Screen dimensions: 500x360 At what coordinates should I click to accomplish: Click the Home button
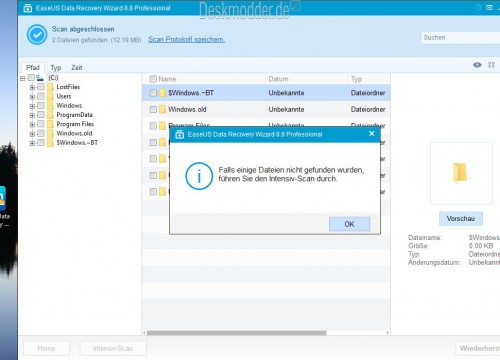(x=46, y=348)
